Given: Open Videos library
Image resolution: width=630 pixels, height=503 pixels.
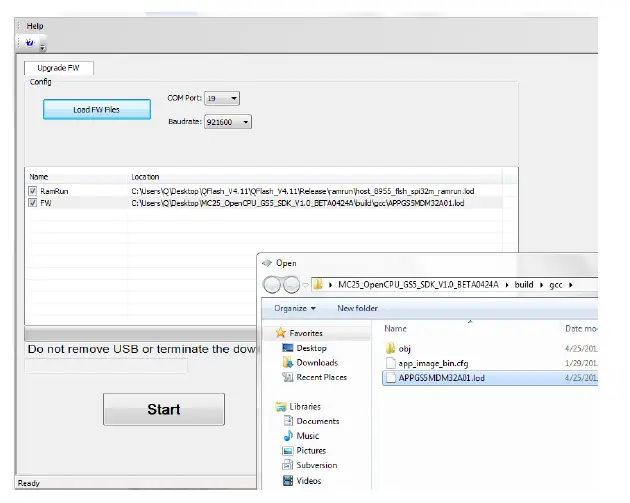Looking at the screenshot, I should tap(309, 481).
